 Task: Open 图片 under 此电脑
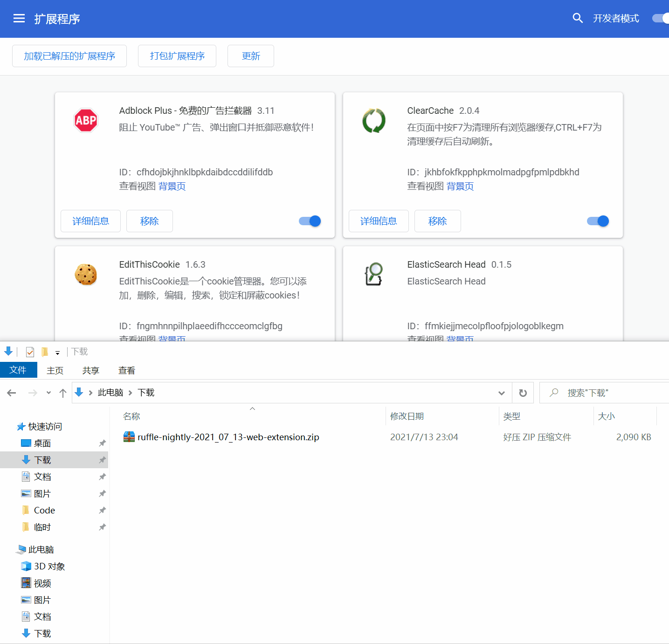click(42, 600)
